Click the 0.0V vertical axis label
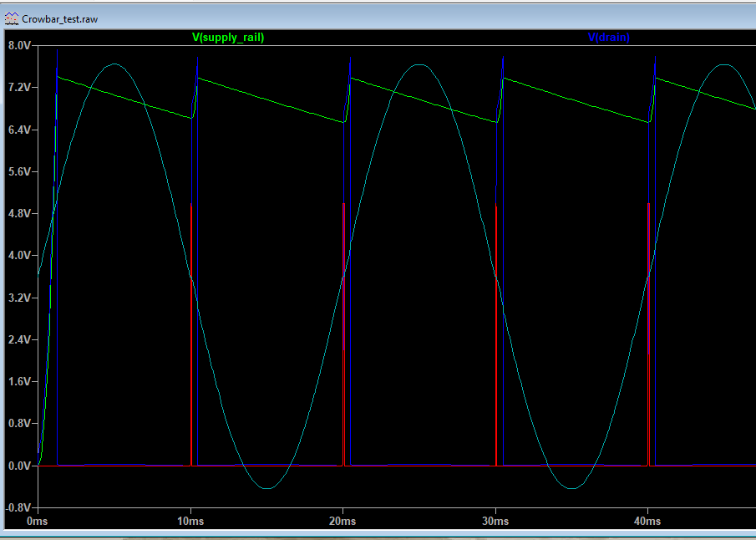 point(18,466)
